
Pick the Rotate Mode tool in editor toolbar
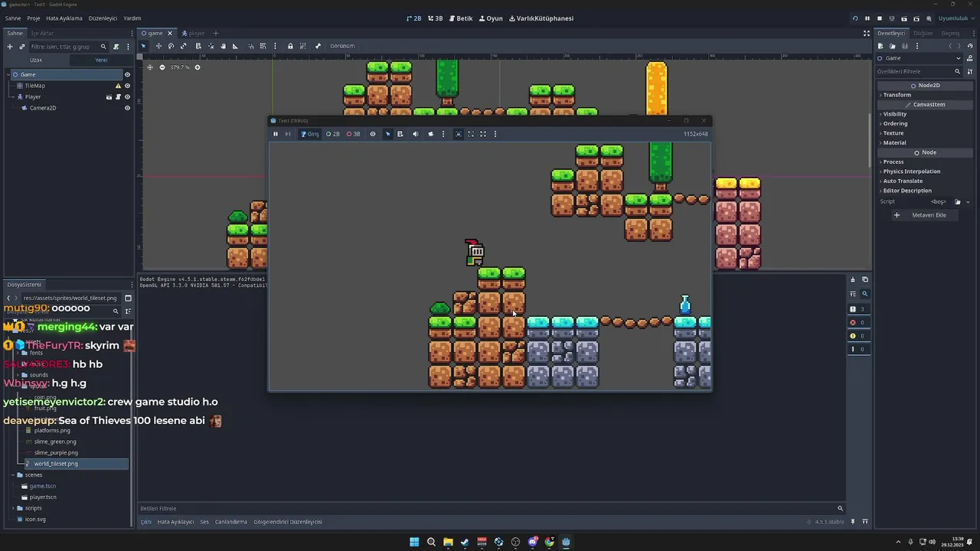171,46
